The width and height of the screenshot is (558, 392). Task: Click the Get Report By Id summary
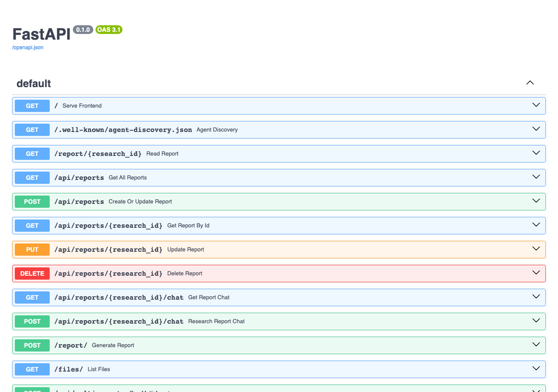[x=188, y=226]
